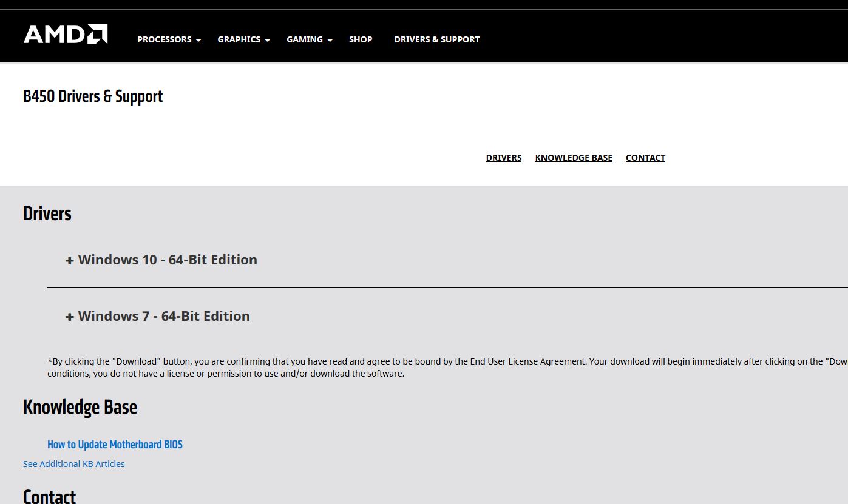Viewport: 848px width, 504px height.
Task: Click See Additional KB Articles link
Action: pos(74,464)
